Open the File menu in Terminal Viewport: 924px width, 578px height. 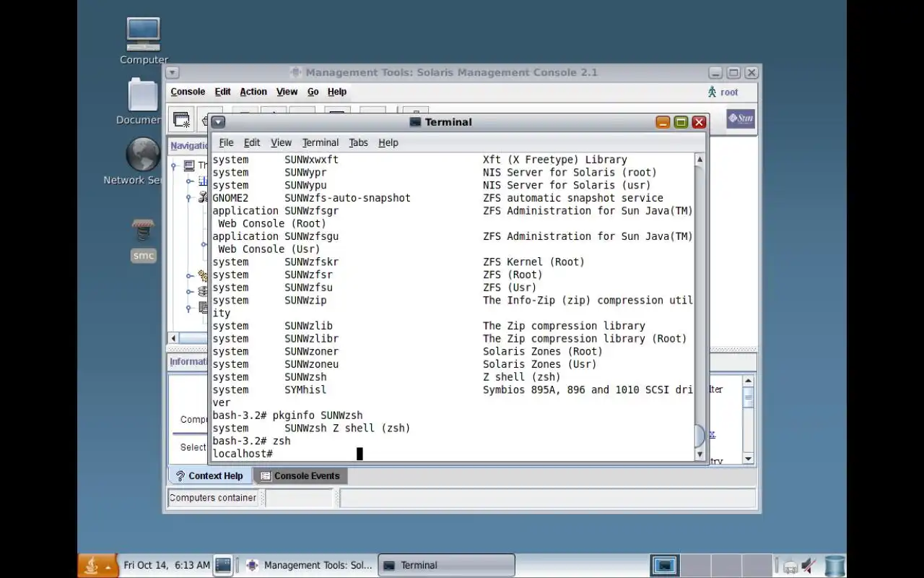[226, 142]
